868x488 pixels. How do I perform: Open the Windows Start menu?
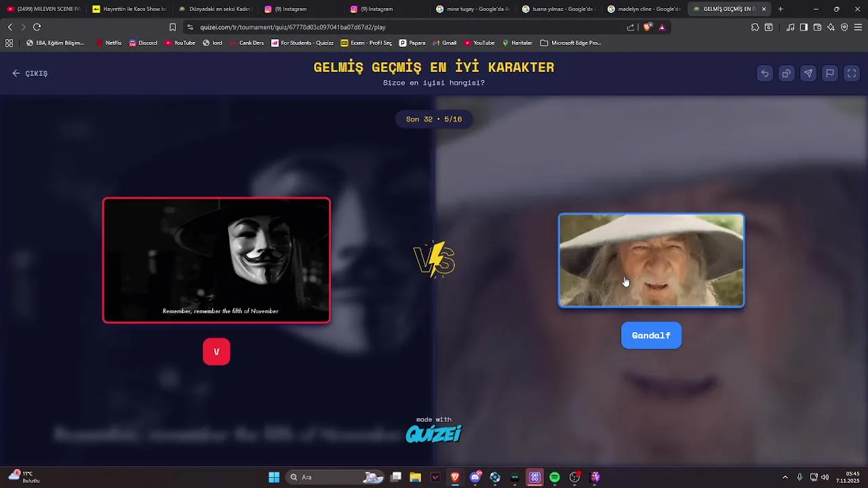274,477
